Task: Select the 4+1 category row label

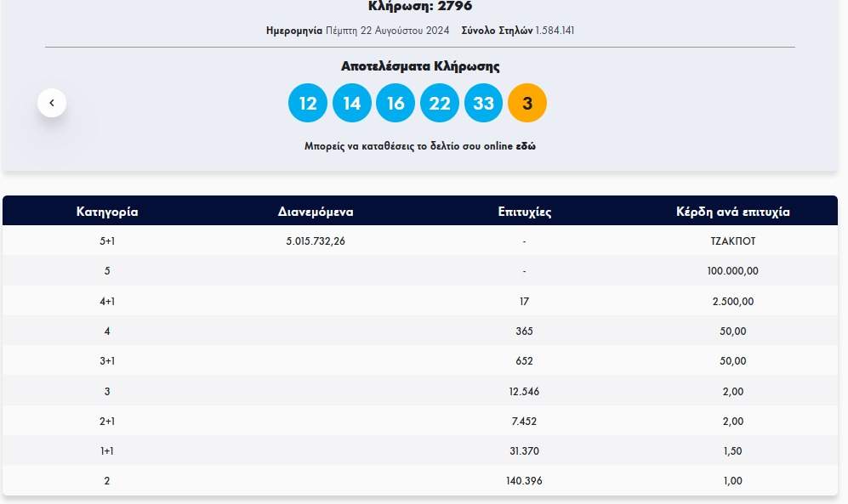Action: tap(107, 301)
